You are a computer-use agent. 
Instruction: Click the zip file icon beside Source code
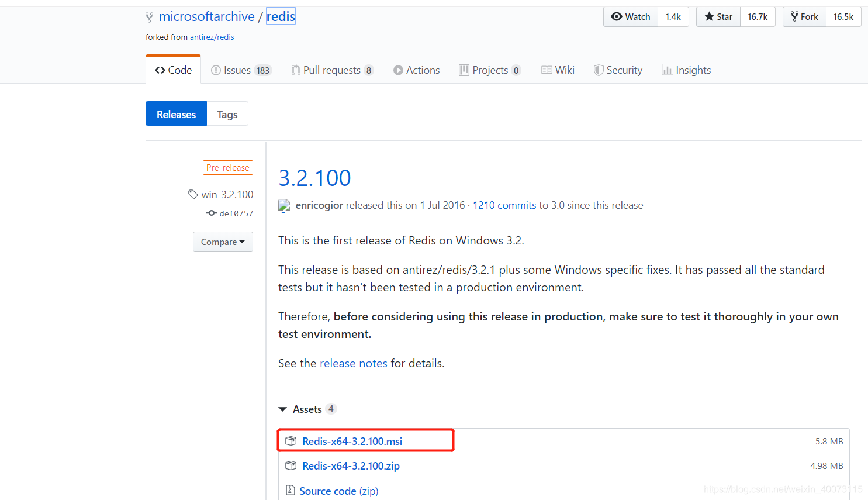[290, 490]
